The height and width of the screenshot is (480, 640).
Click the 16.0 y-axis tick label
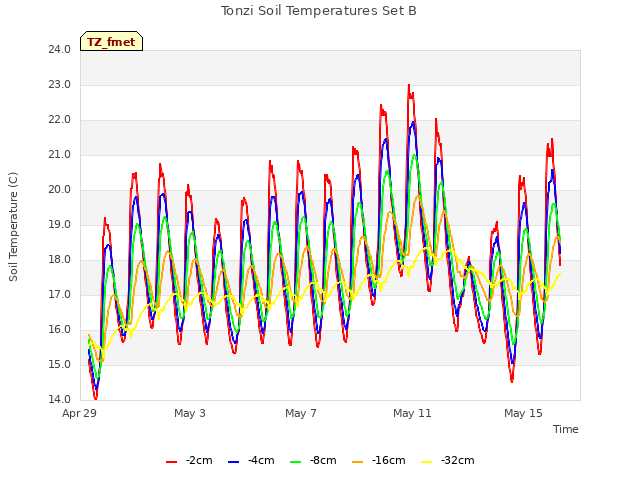pyautogui.click(x=60, y=330)
